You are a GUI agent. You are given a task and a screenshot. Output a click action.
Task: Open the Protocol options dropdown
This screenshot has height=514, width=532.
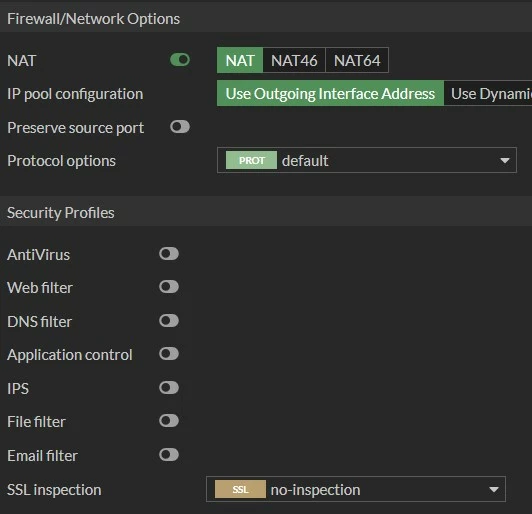coord(367,160)
